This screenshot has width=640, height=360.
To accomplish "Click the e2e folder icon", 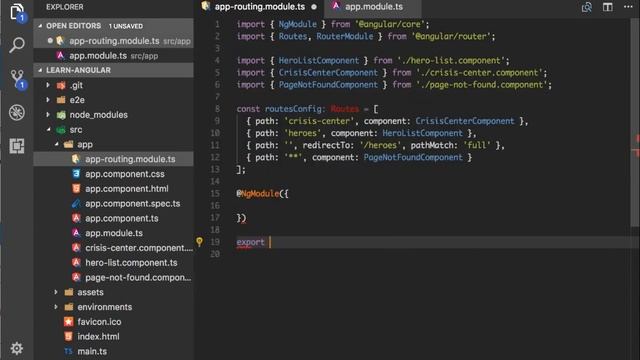I will [x=61, y=100].
